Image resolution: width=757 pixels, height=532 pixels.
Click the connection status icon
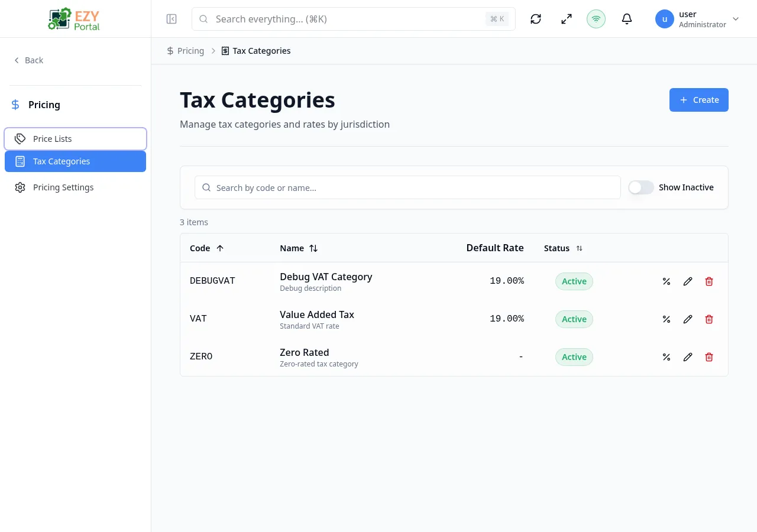[x=596, y=19]
